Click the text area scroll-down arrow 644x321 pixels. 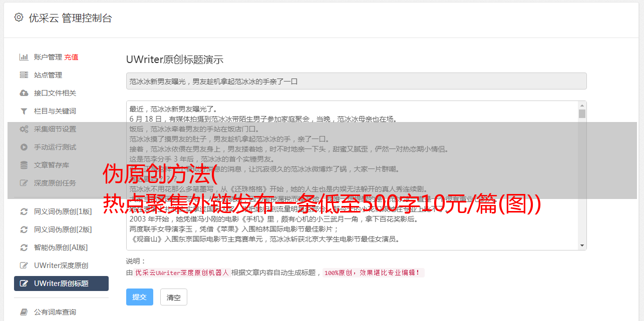(x=582, y=245)
